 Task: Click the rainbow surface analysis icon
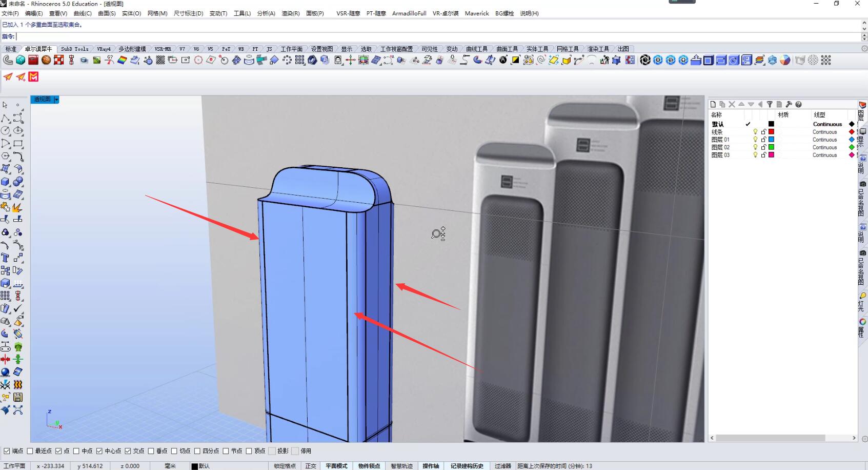pos(122,60)
